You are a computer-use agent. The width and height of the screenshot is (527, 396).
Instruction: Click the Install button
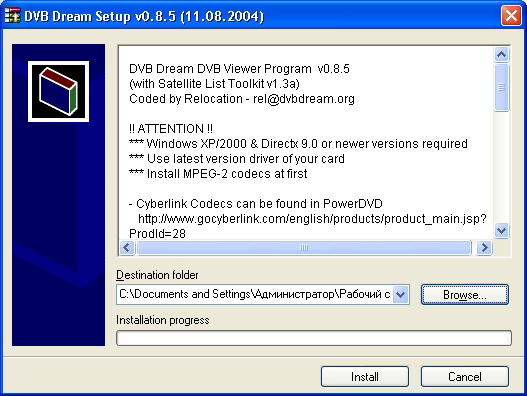(365, 377)
